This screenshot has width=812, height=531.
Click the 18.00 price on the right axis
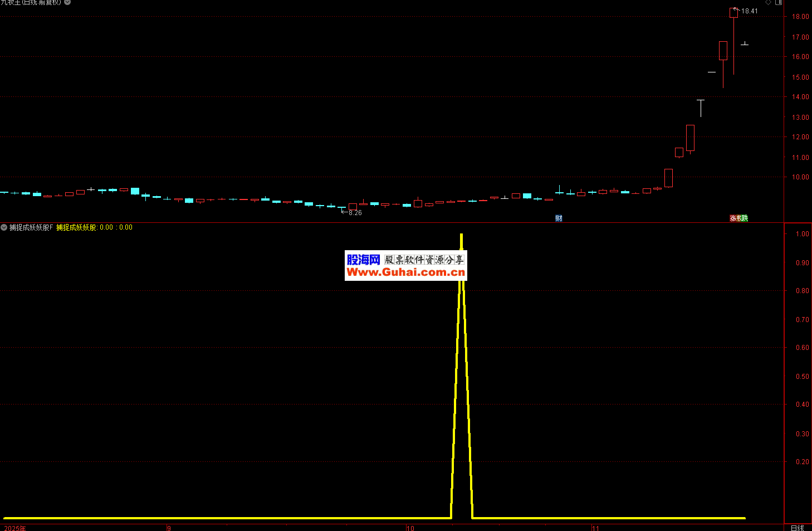pyautogui.click(x=800, y=17)
